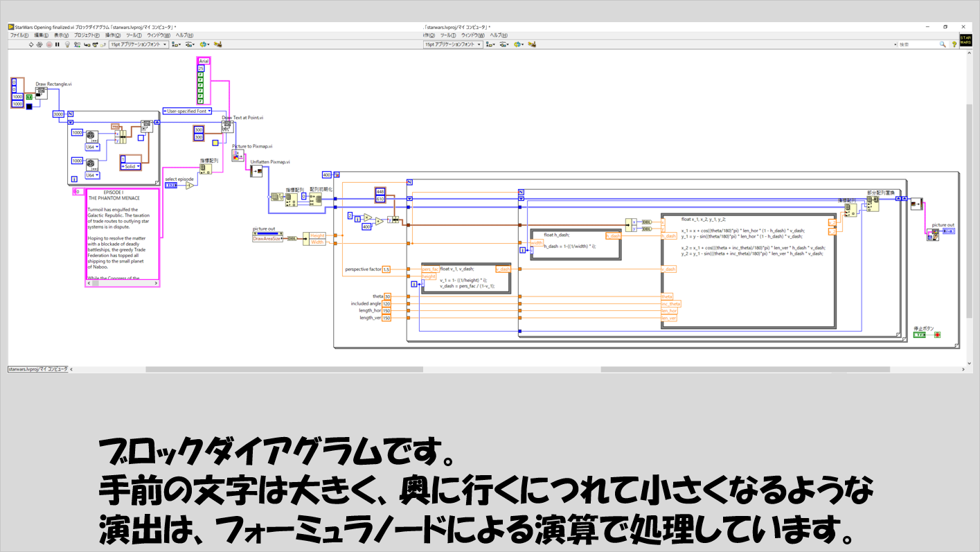Click the decrement node after select episode
Screen dimensions: 980x552
(190, 186)
